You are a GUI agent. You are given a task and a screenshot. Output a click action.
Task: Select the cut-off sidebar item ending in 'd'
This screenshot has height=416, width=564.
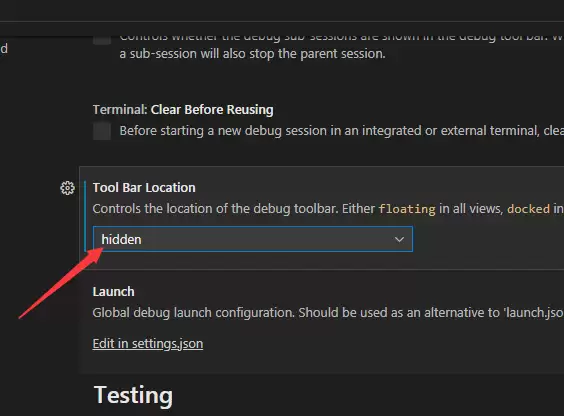click(4, 48)
